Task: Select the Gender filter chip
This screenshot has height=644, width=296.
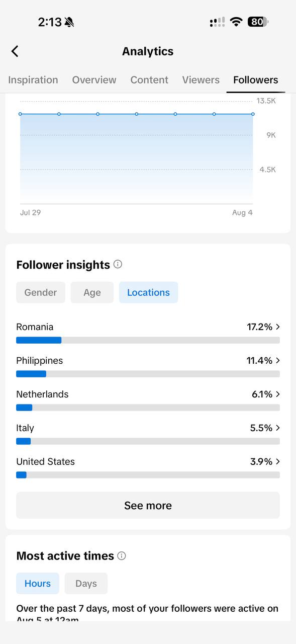Action: 41,292
